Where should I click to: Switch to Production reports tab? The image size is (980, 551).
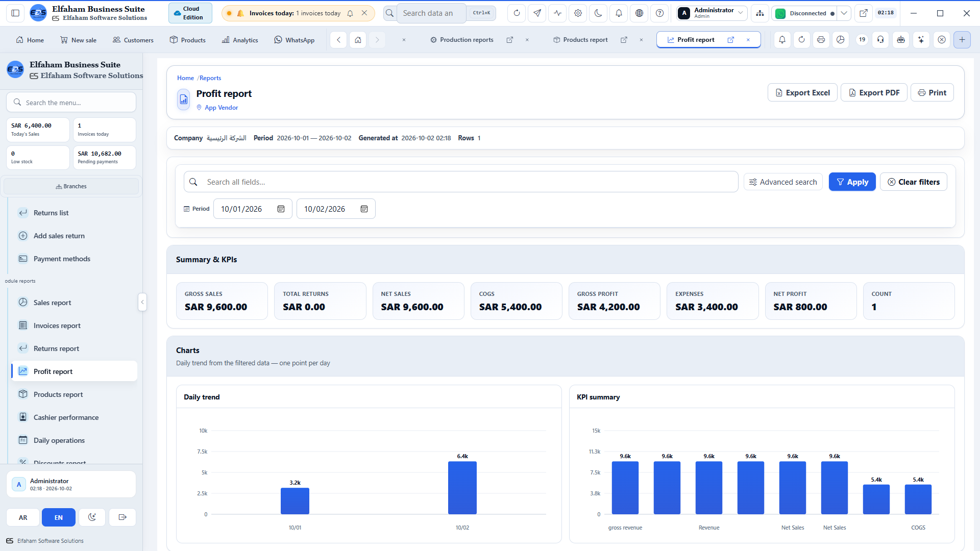[x=467, y=40]
